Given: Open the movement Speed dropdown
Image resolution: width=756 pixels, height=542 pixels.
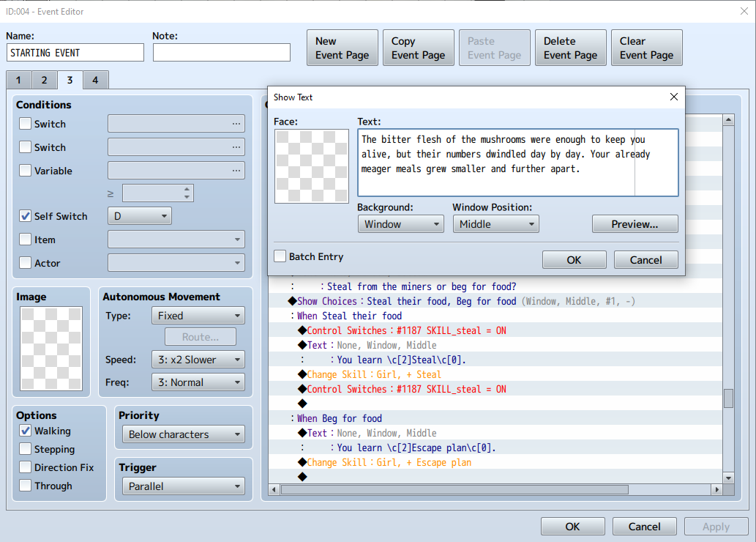Looking at the screenshot, I should point(198,360).
